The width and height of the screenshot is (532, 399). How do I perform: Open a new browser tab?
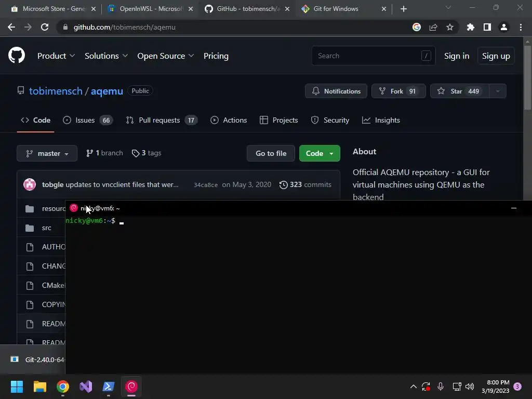(x=403, y=9)
